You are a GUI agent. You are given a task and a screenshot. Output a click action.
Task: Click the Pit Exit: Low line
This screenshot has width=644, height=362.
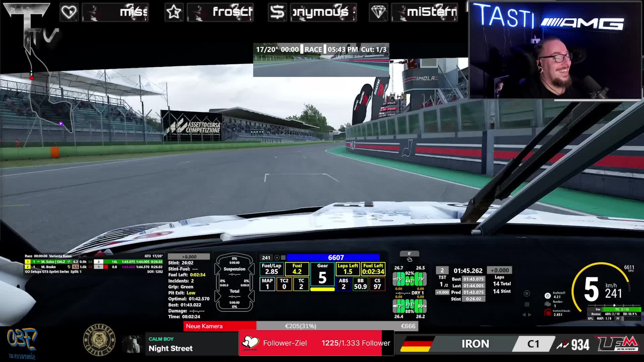coord(182,293)
